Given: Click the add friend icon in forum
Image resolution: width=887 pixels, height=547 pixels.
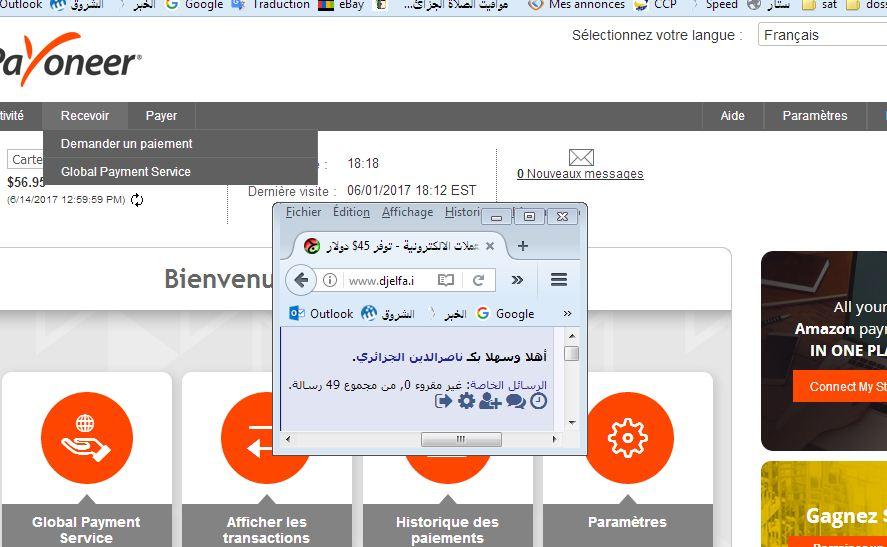Looking at the screenshot, I should tap(490, 401).
